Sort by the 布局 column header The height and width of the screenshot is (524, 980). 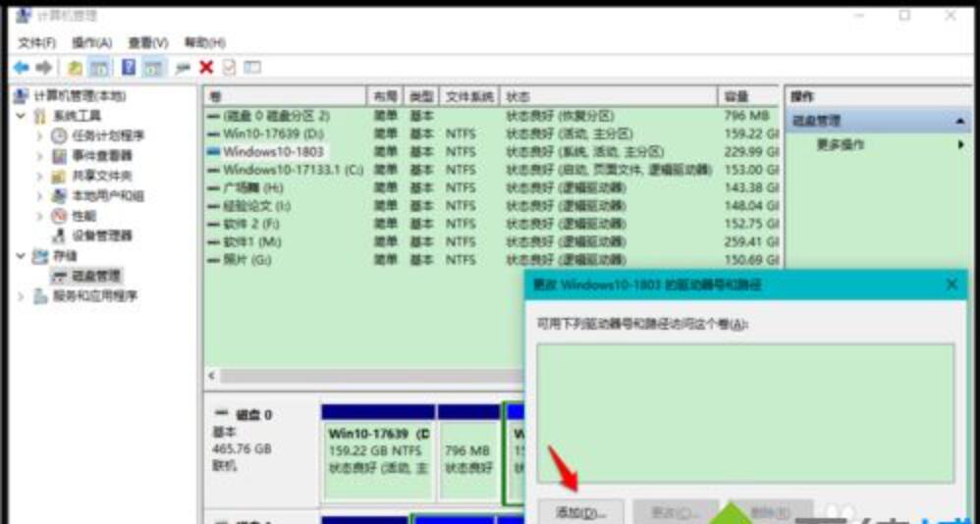pyautogui.click(x=385, y=97)
